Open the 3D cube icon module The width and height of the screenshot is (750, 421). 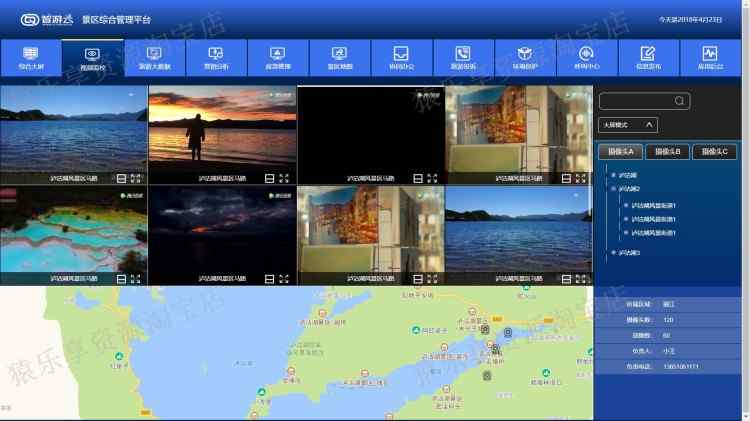pos(525,58)
